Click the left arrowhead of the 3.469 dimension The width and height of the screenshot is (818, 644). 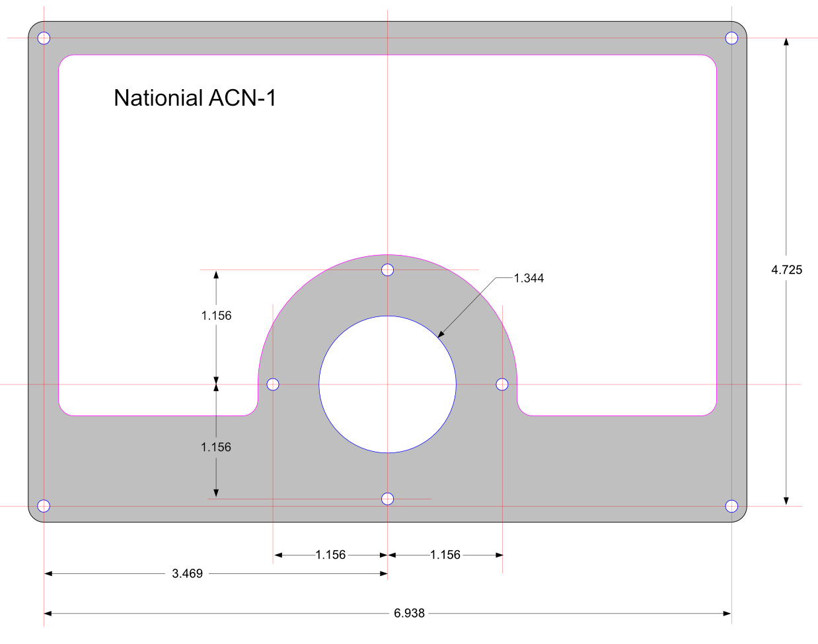48,574
